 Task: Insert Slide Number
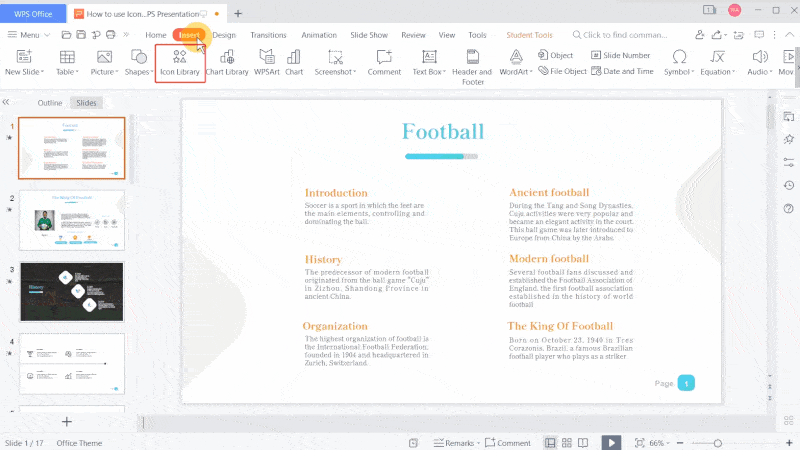point(621,55)
